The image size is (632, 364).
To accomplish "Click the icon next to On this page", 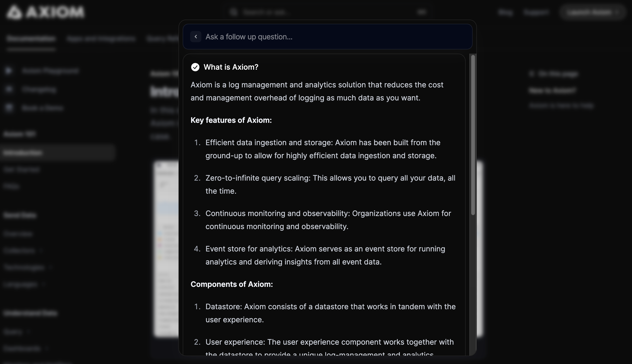I will [x=532, y=74].
